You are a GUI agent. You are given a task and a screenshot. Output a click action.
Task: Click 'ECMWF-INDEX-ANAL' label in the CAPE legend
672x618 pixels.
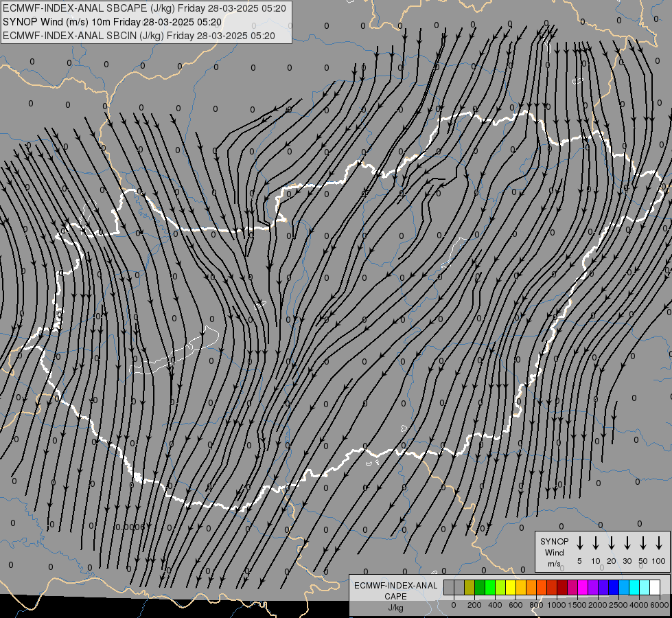point(395,586)
